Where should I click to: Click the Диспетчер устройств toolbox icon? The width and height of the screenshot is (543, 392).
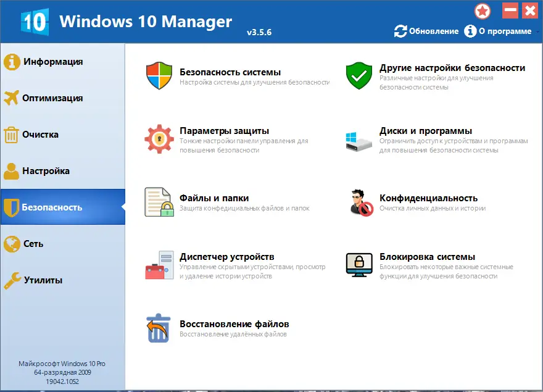click(x=159, y=265)
